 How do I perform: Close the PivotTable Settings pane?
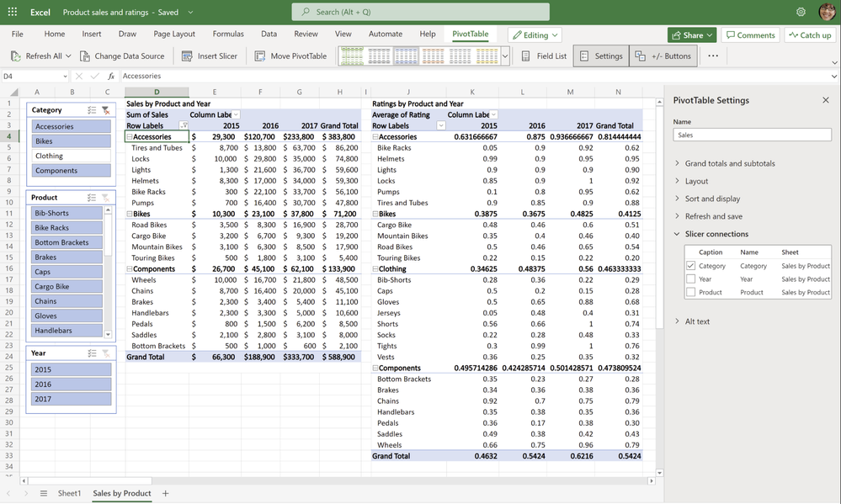coord(825,100)
